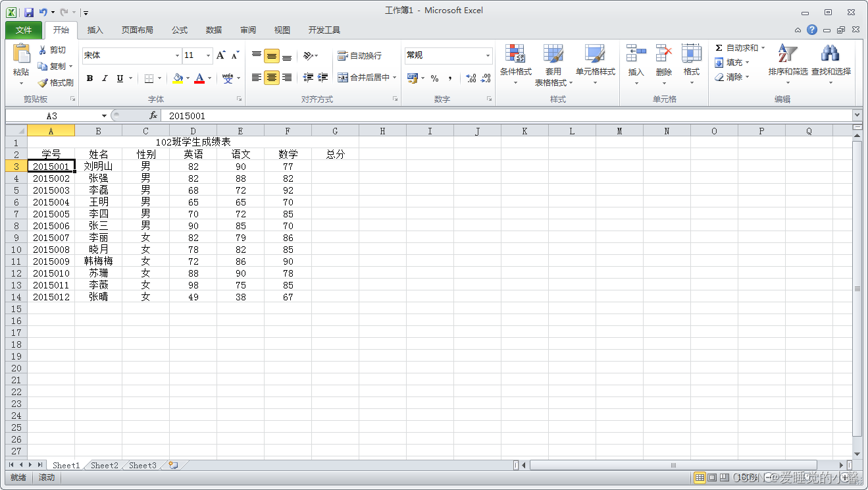Click the formula bar showing 2015001

507,116
